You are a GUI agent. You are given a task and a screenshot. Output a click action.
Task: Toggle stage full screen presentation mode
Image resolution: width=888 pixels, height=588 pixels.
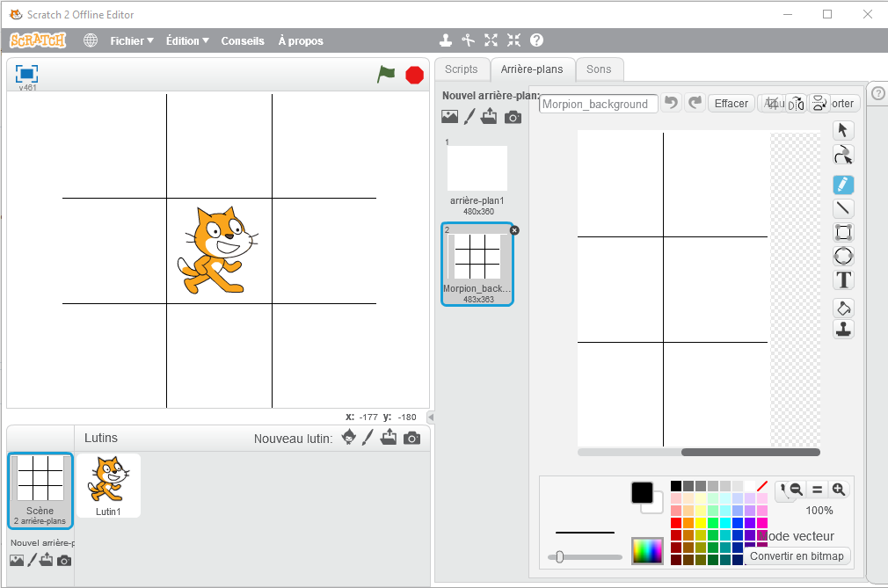[26, 74]
